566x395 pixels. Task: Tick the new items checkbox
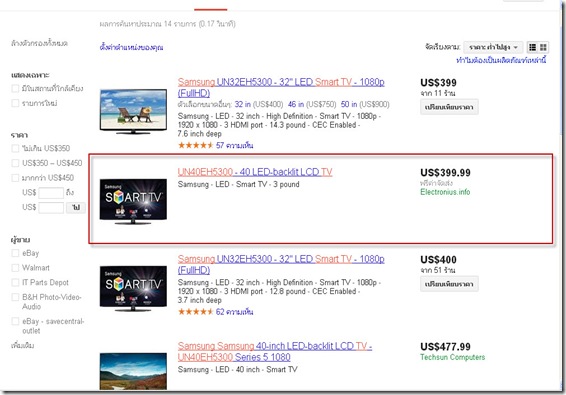[x=15, y=103]
